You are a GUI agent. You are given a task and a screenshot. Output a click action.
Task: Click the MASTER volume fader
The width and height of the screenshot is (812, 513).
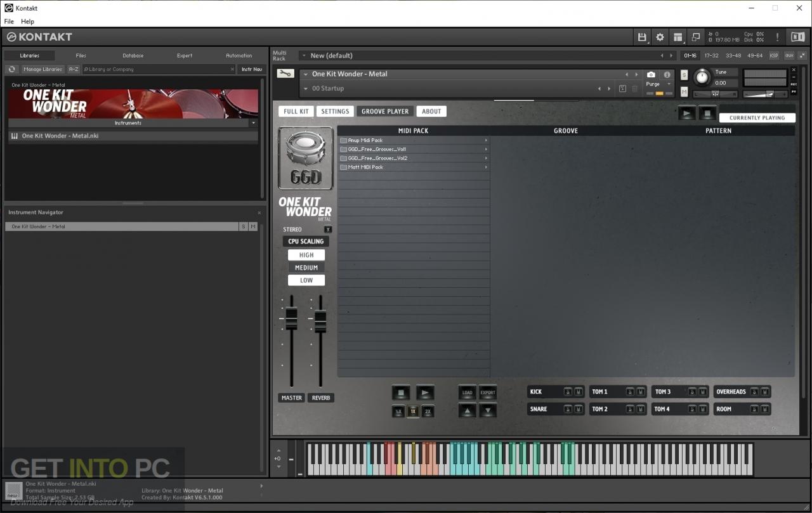point(291,318)
